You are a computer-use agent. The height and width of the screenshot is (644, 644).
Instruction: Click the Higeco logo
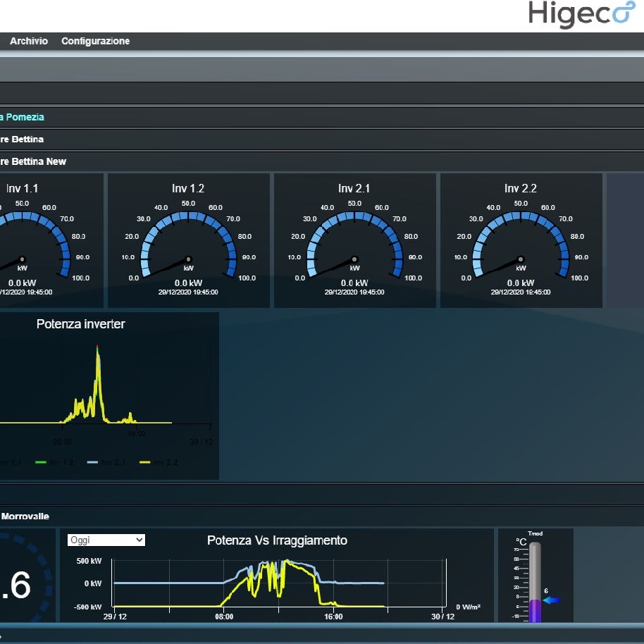pyautogui.click(x=581, y=14)
